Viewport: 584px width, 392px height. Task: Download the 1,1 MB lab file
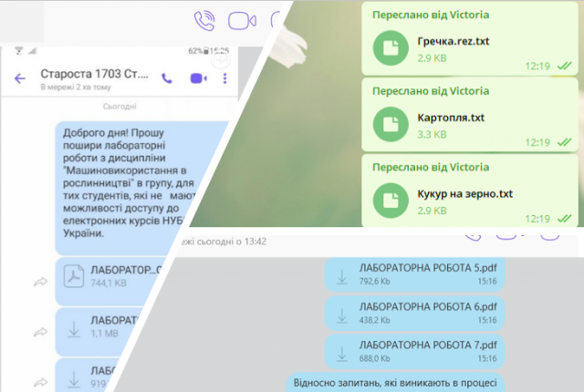[74, 329]
